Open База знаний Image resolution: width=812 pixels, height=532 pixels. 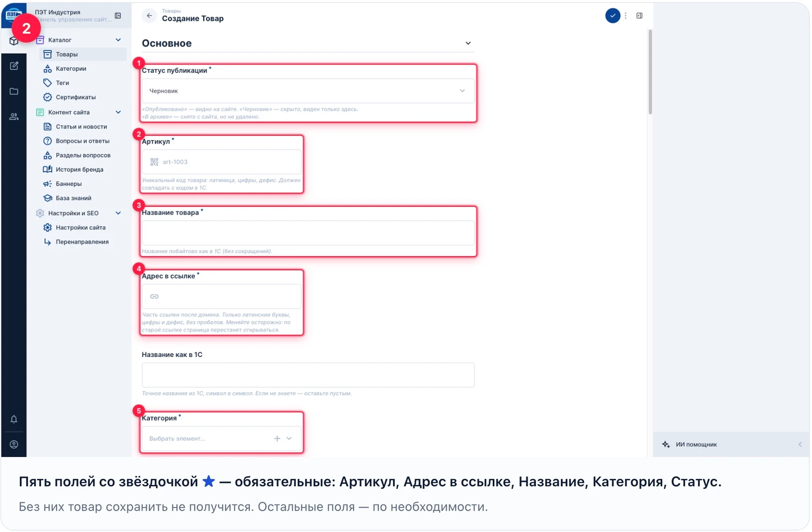click(83, 198)
